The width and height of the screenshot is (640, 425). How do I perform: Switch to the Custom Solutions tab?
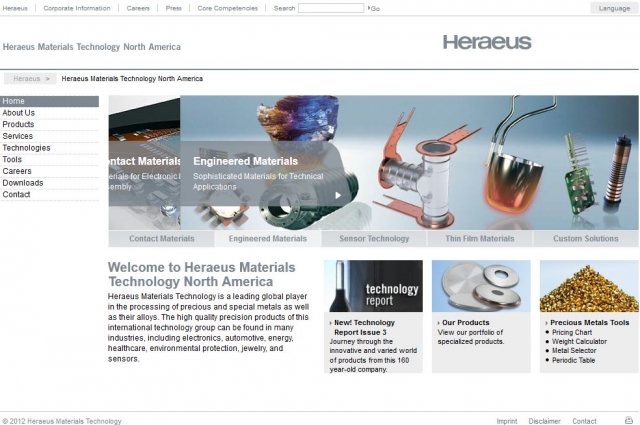pos(586,239)
